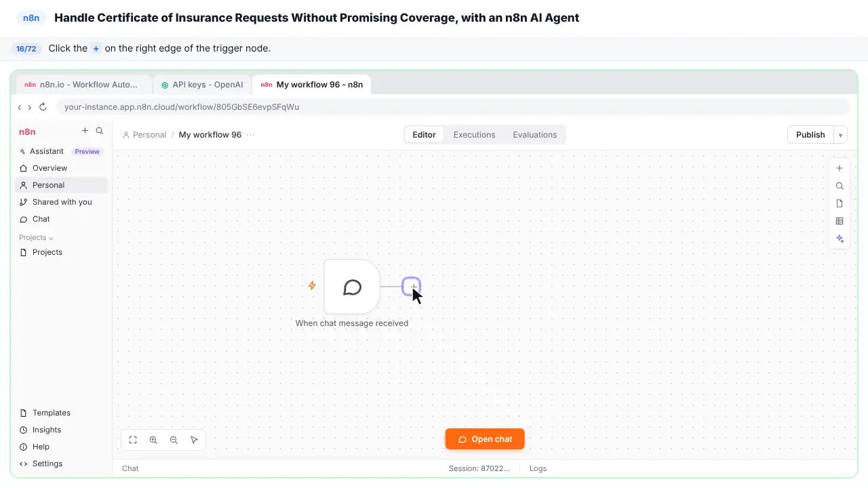The image size is (868, 488).
Task: Open Insights in the sidebar
Action: tap(61, 430)
